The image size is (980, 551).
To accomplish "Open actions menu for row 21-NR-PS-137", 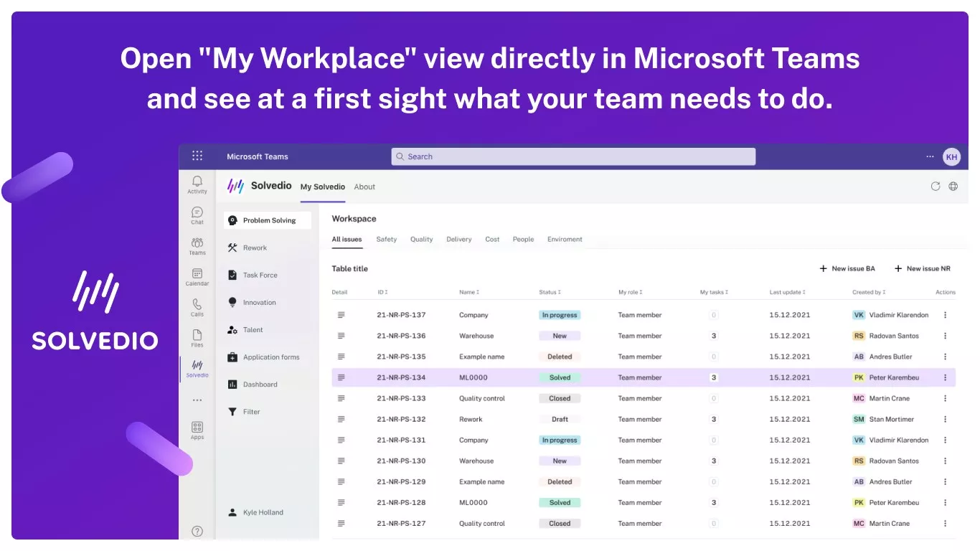I will (x=945, y=315).
